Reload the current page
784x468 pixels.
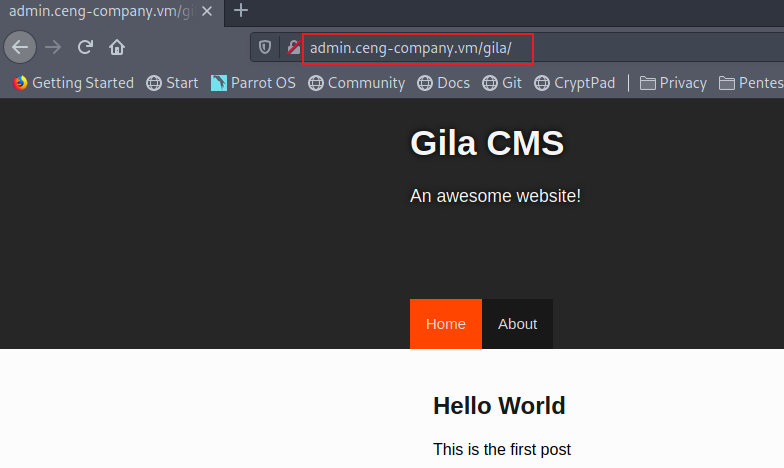[85, 48]
